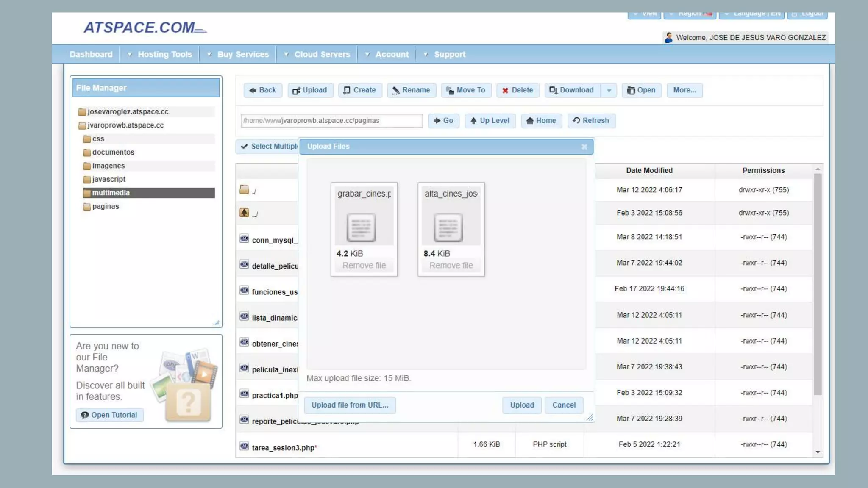Screen dimensions: 868x488
Task: Open the file manager via Open icon
Action: pos(631,90)
